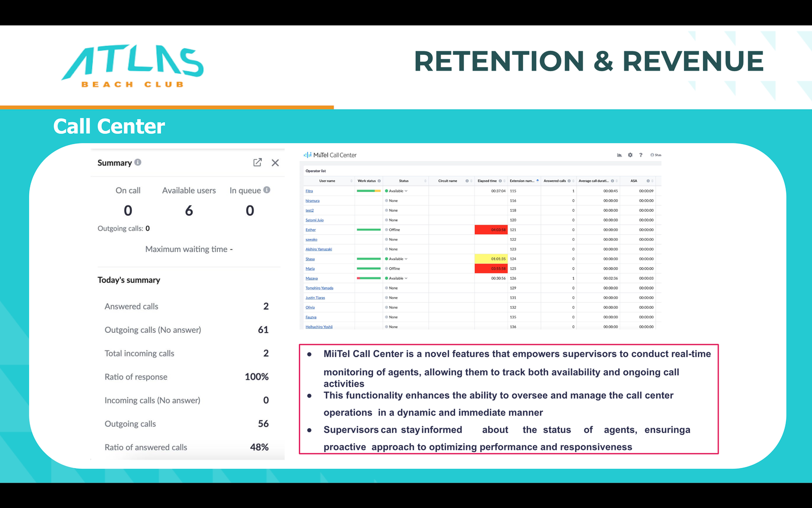Click the info icon next to Summary

(x=138, y=163)
